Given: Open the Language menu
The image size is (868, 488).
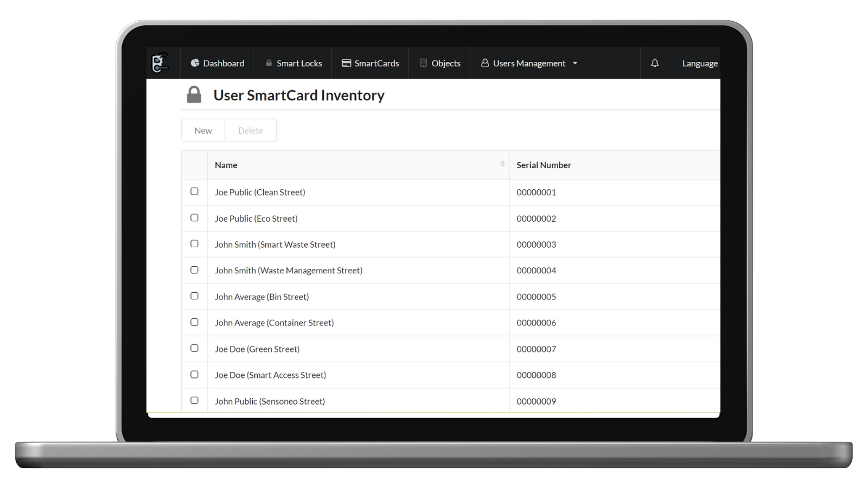Looking at the screenshot, I should coord(700,63).
